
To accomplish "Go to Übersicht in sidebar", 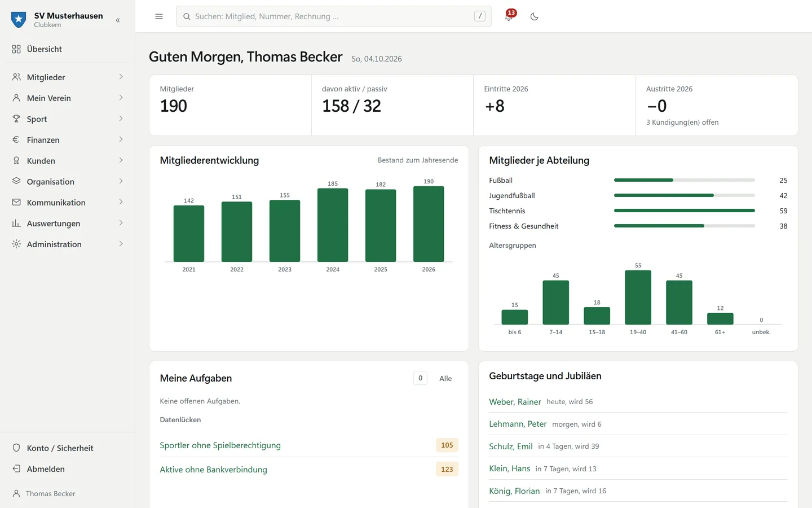I will [x=68, y=49].
